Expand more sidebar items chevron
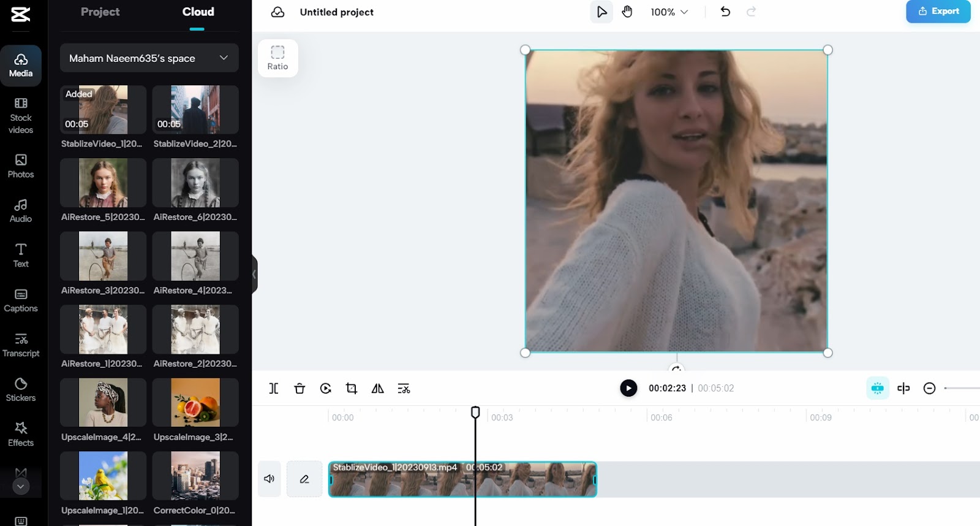 pyautogui.click(x=21, y=486)
